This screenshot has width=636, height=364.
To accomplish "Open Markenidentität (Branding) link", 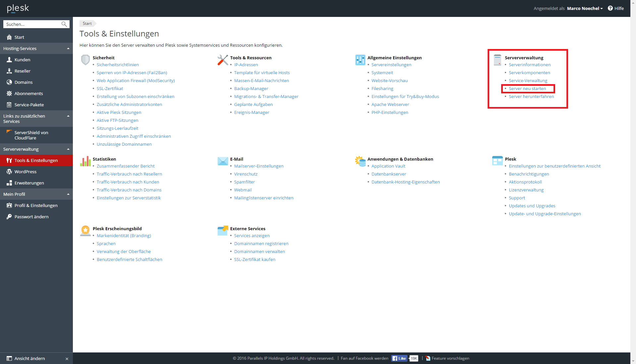I will (124, 235).
